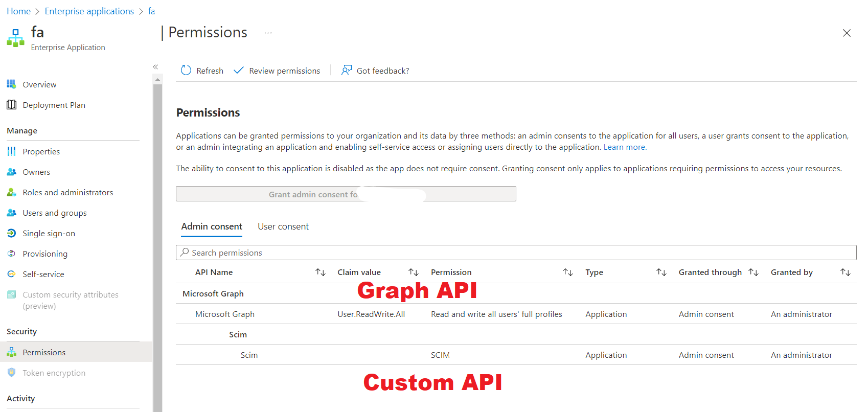The height and width of the screenshot is (412, 868).
Task: Click the Self-service icon
Action: point(11,274)
